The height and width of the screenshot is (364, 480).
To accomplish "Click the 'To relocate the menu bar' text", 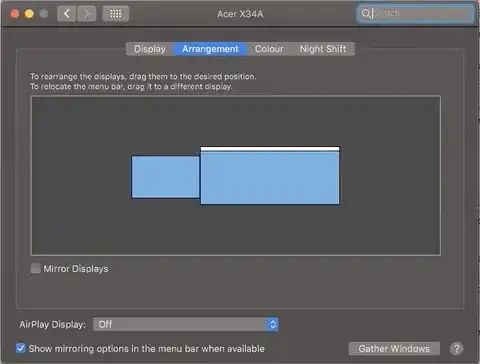I will (131, 87).
